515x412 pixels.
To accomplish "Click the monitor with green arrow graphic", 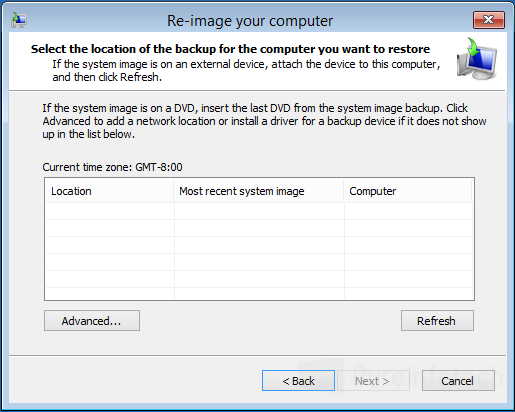I will (477, 59).
